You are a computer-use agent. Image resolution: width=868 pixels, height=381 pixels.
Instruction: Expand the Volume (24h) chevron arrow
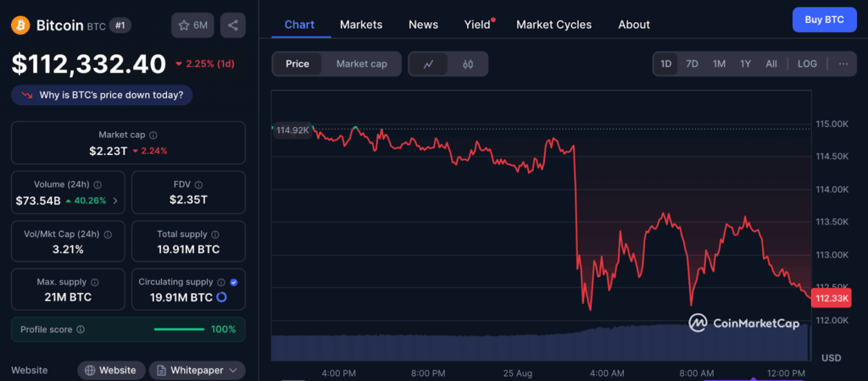(115, 201)
